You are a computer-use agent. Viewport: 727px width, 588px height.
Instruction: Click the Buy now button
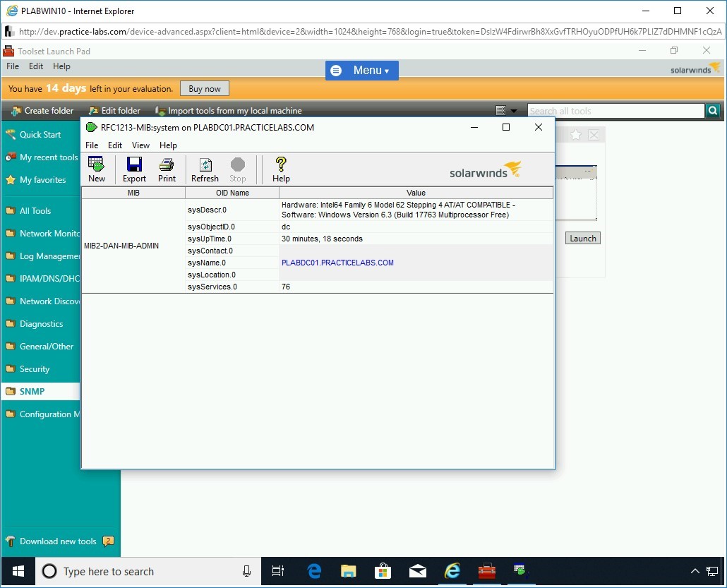[205, 89]
